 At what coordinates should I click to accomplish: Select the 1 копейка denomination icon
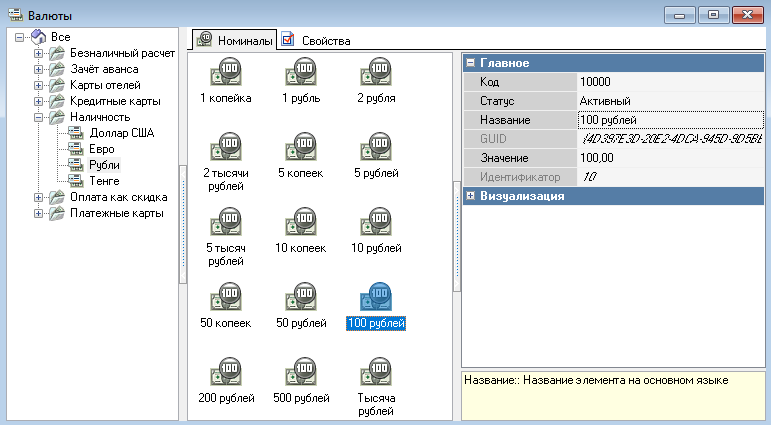(x=225, y=73)
